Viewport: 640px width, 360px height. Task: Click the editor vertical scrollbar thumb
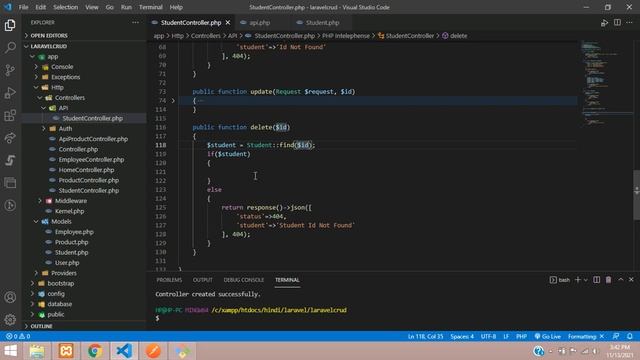[636, 195]
